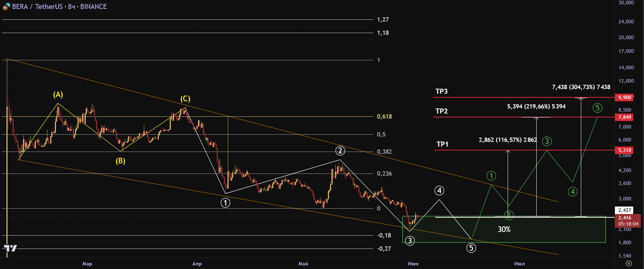This screenshot has width=644, height=269.
Task: Select the TP1 label
Action: point(442,144)
